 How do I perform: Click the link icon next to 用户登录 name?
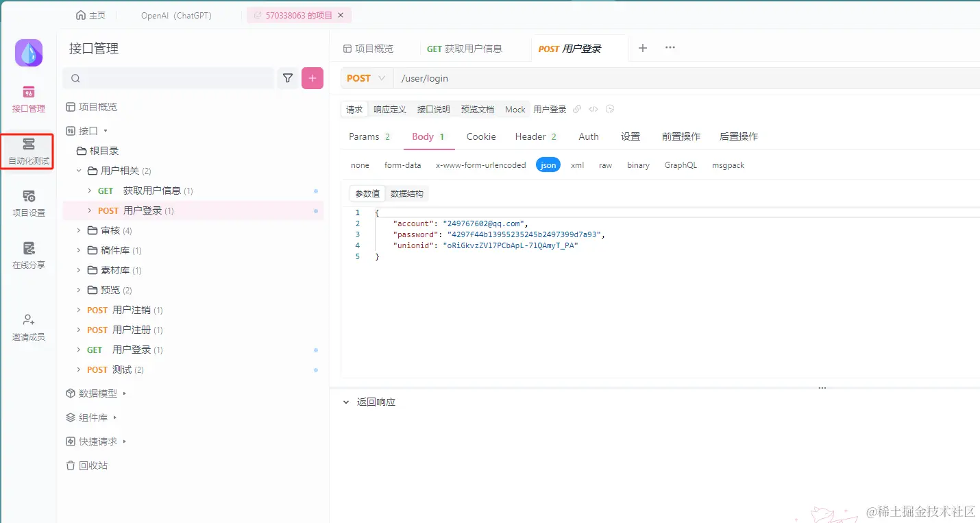pyautogui.click(x=577, y=110)
